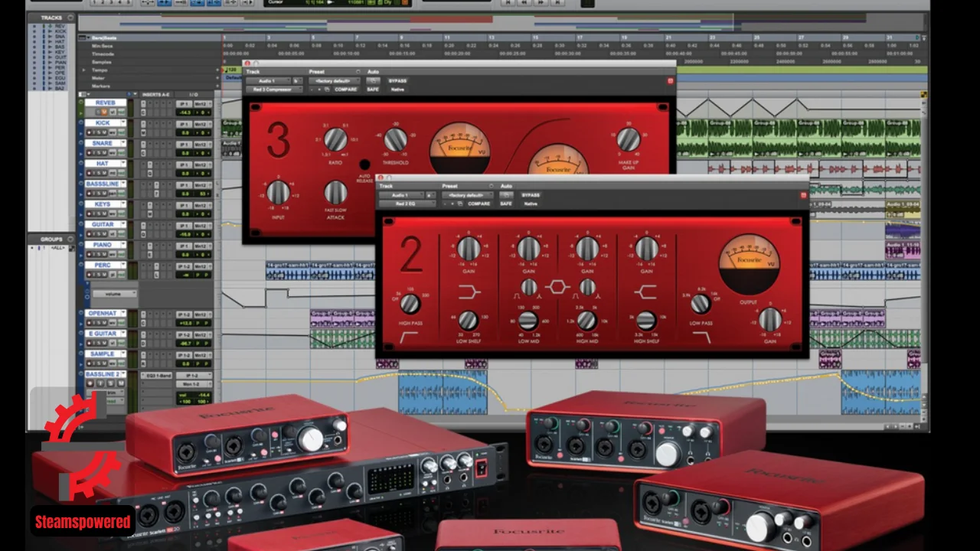The height and width of the screenshot is (551, 980).
Task: Toggle BYPASS in the Red 2 EQ window
Action: coord(531,195)
